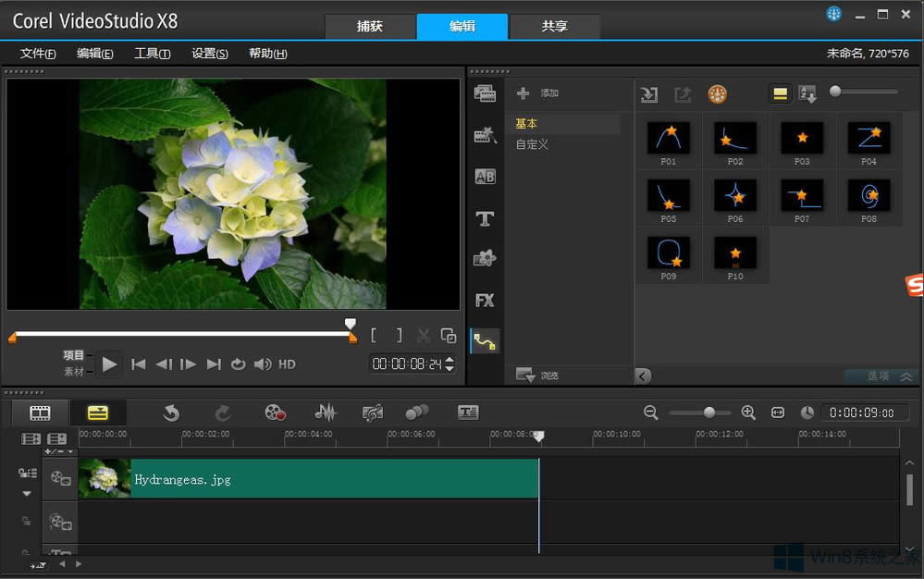This screenshot has width=924, height=579.
Task: Select the 自定义 category
Action: [532, 144]
